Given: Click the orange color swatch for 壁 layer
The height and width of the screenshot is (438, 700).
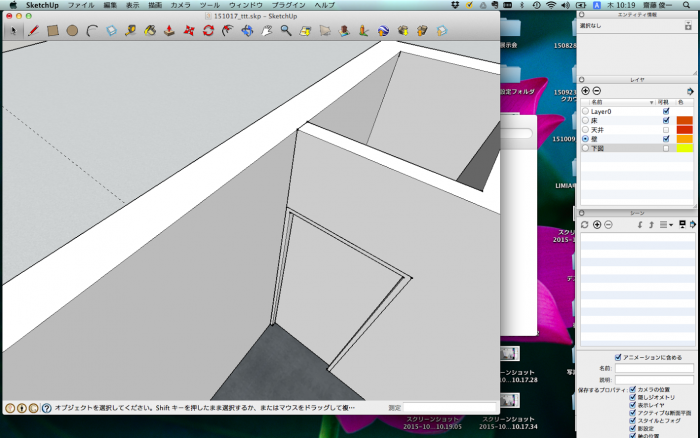Looking at the screenshot, I should [x=685, y=138].
